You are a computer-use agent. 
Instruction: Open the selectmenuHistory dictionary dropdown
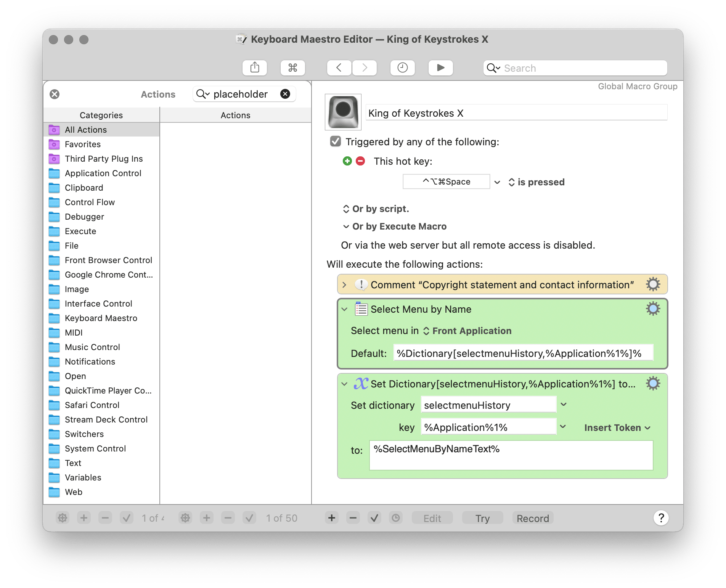click(x=564, y=404)
